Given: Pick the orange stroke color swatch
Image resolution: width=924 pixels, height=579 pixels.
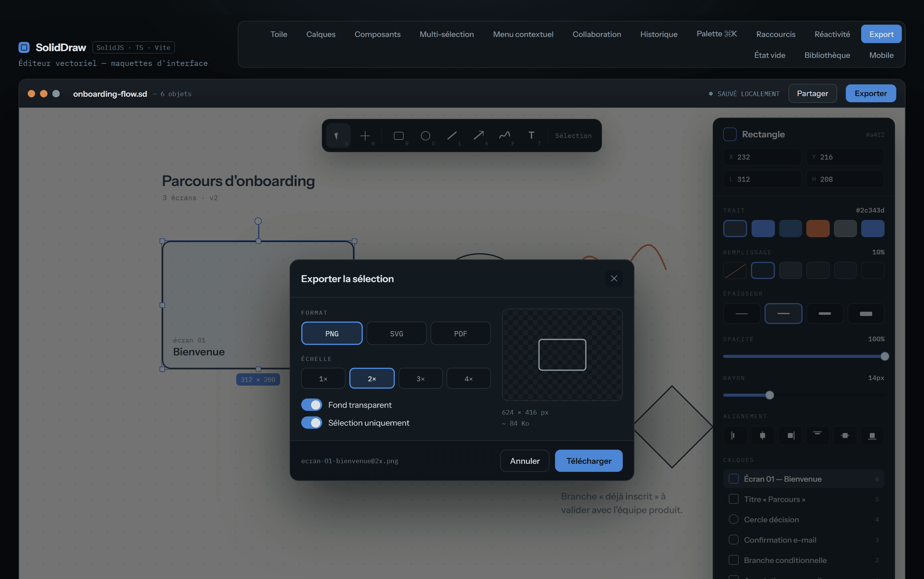Looking at the screenshot, I should [x=817, y=229].
